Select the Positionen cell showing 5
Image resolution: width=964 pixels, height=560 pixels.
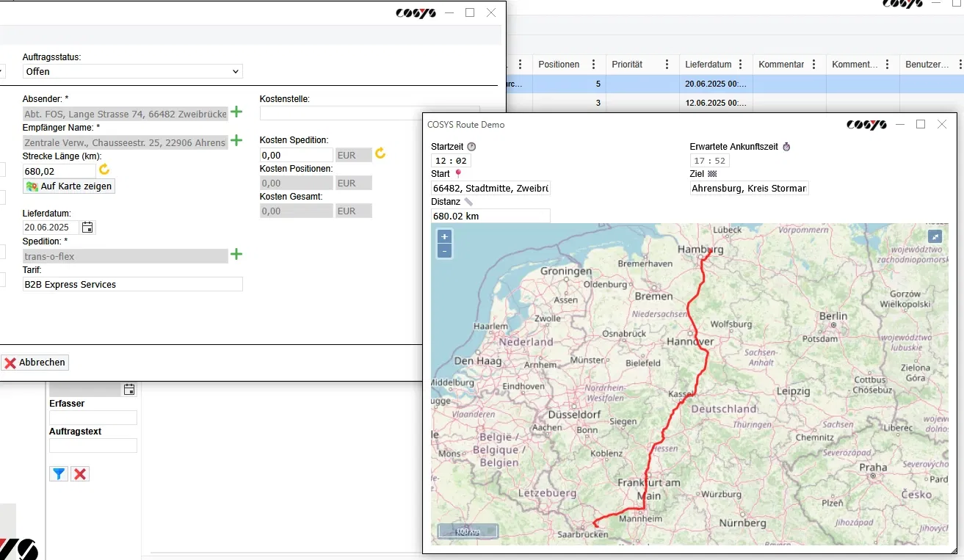[569, 84]
